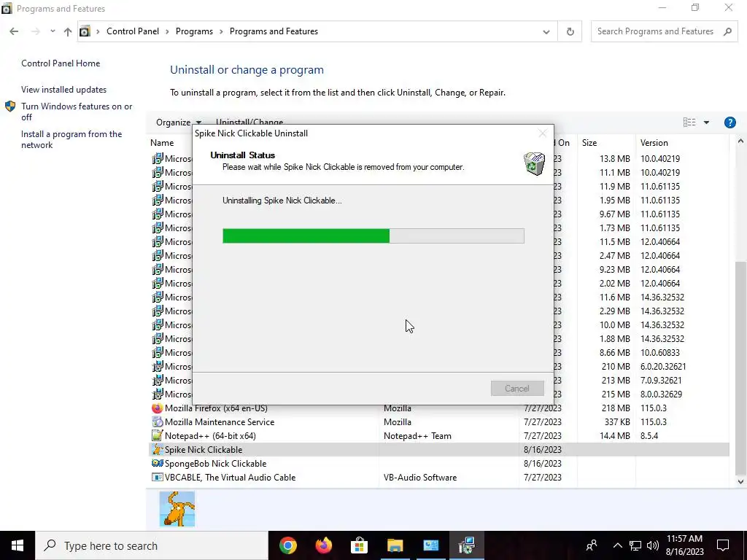Click the volume speaker tray icon

(653, 545)
